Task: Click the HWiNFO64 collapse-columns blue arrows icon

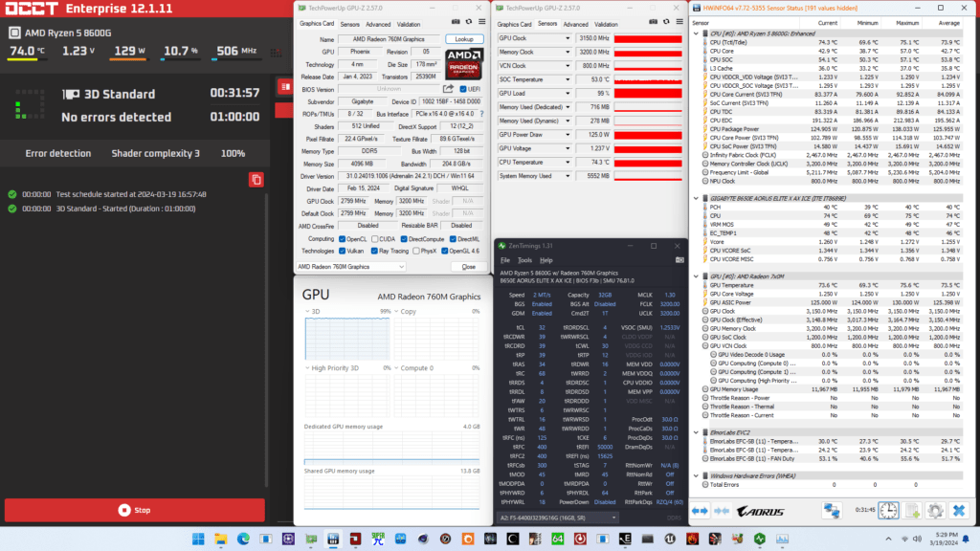Action: coord(722,511)
